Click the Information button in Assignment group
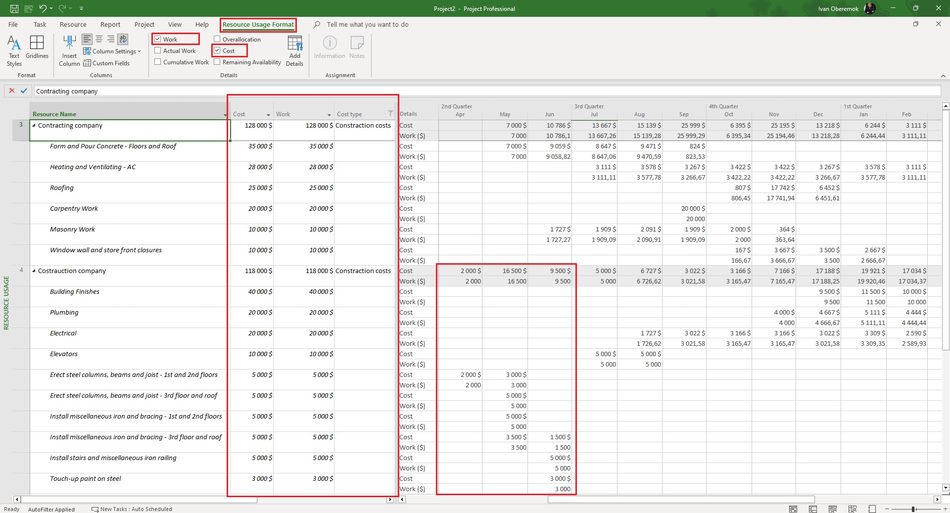 [330, 47]
